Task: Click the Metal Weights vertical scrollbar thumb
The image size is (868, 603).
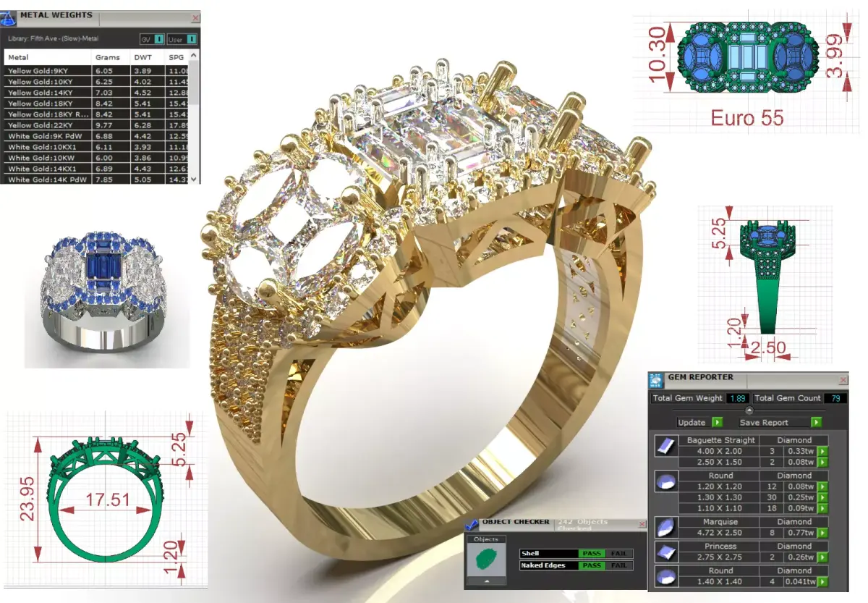Action: 193,83
